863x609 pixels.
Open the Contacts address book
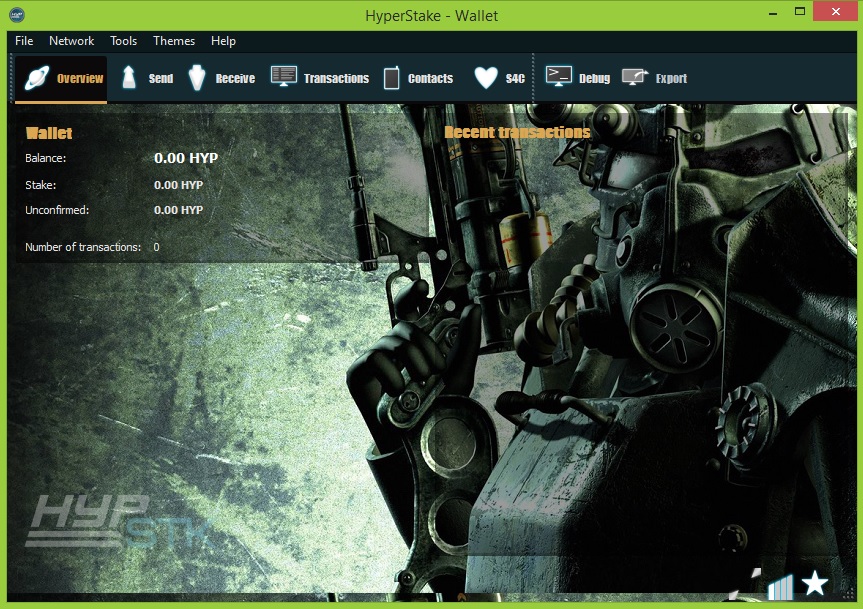click(418, 79)
